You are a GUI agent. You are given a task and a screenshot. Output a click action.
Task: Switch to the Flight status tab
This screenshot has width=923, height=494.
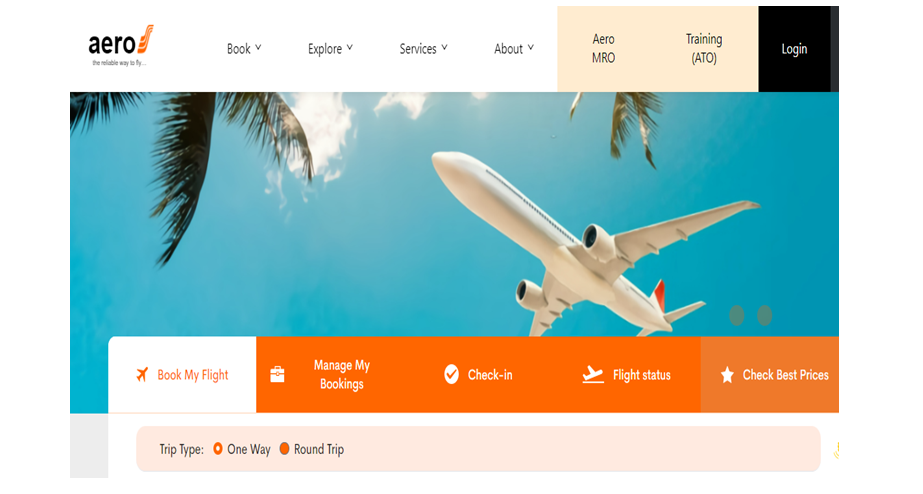[626, 374]
